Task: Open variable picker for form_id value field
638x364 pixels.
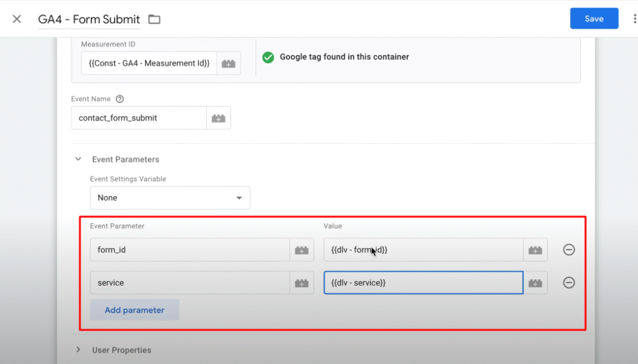Action: coord(535,250)
